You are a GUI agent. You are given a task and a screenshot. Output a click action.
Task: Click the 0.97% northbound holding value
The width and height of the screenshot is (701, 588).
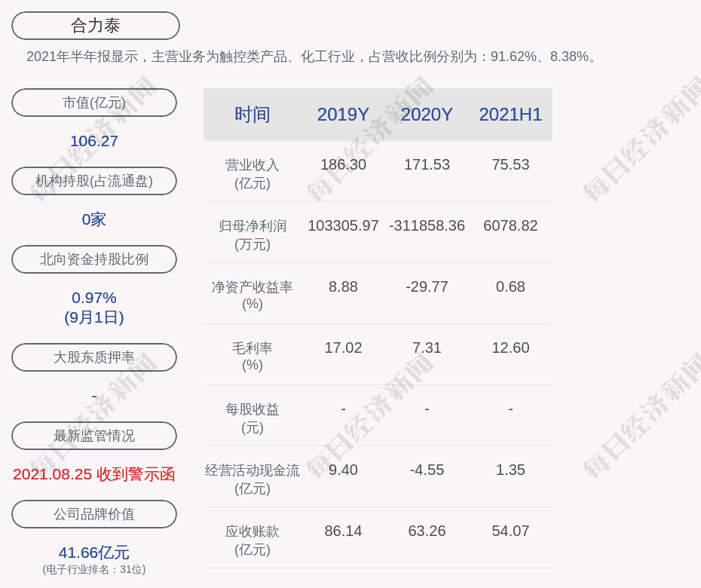point(94,297)
